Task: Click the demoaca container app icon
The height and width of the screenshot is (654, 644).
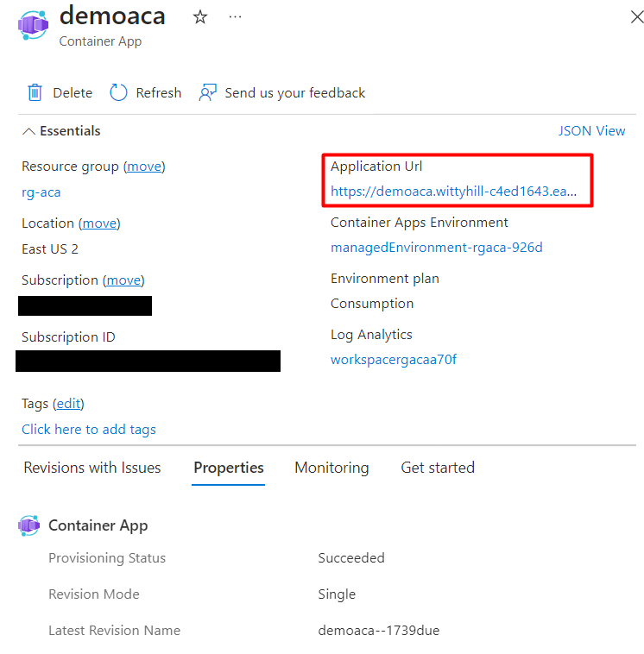Action: coord(33,25)
